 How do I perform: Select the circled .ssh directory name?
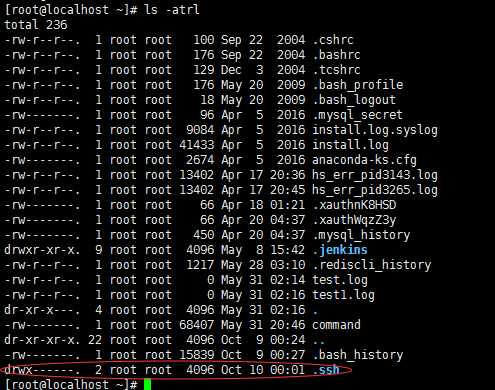tap(326, 370)
